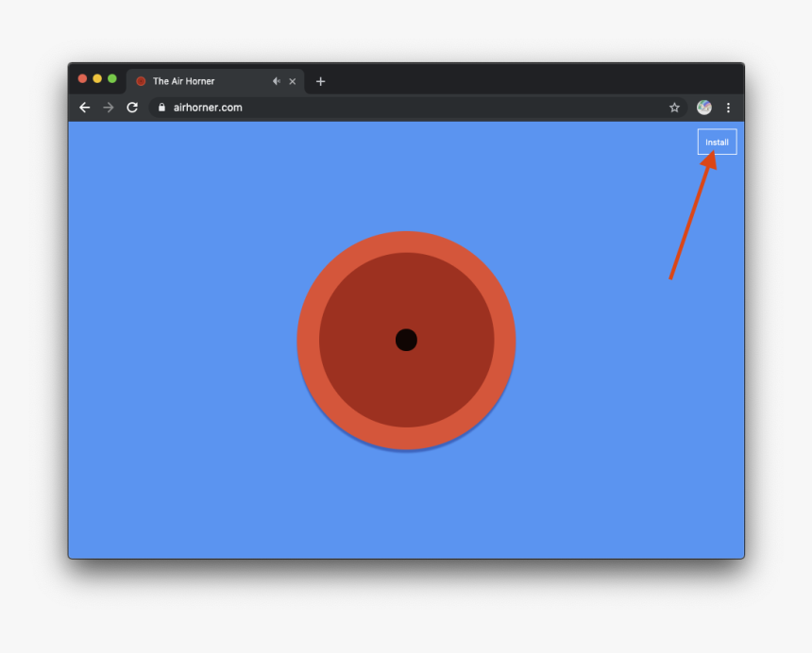
Task: Click the forward navigation arrow
Action: [x=108, y=108]
